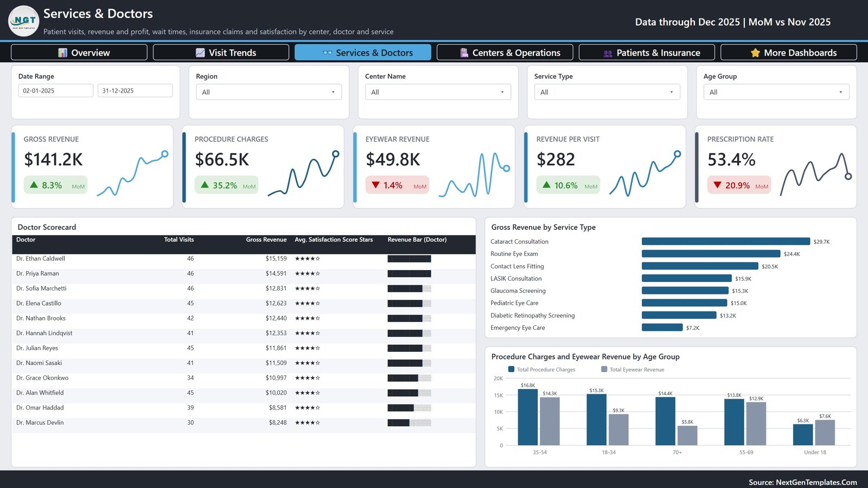868x488 pixels.
Task: Click Gross Revenue green up arrow
Action: coord(34,185)
